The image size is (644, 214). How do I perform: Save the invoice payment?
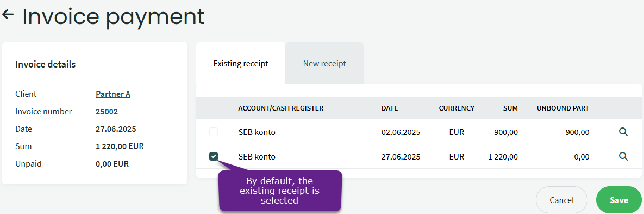619,200
